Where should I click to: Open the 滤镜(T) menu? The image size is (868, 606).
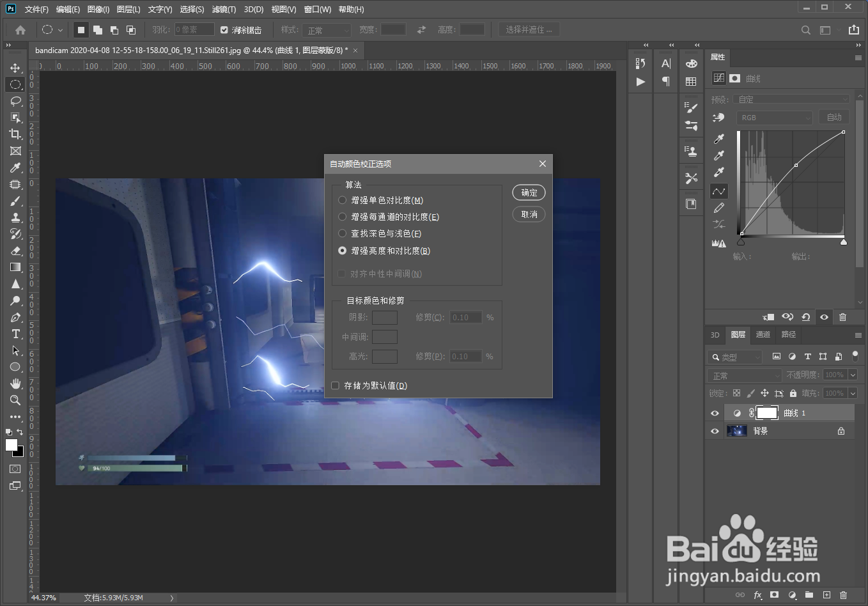coord(224,10)
